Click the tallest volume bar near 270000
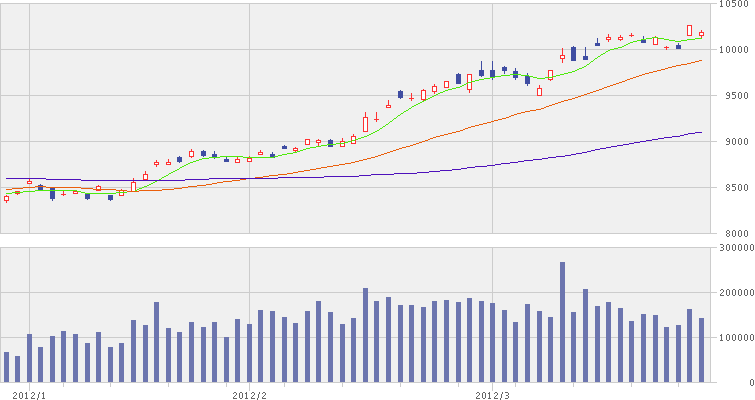 562,323
